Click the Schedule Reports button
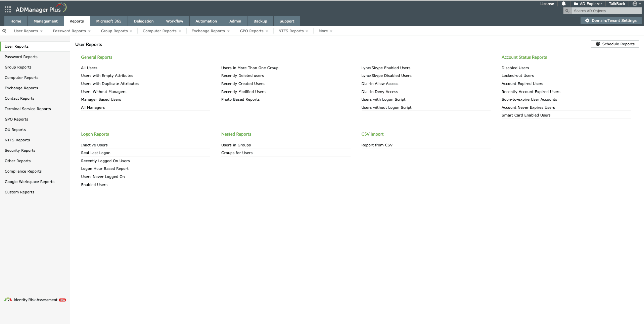This screenshot has width=644, height=324. point(615,44)
